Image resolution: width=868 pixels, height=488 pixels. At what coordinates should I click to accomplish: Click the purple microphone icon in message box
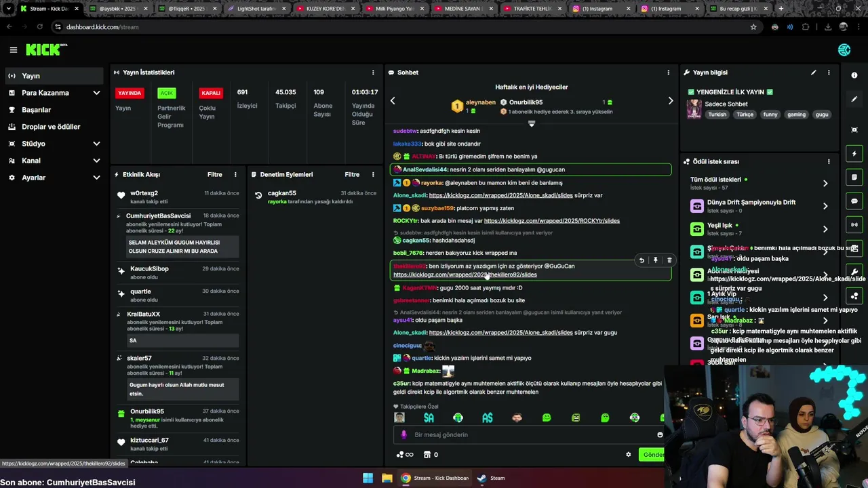403,434
